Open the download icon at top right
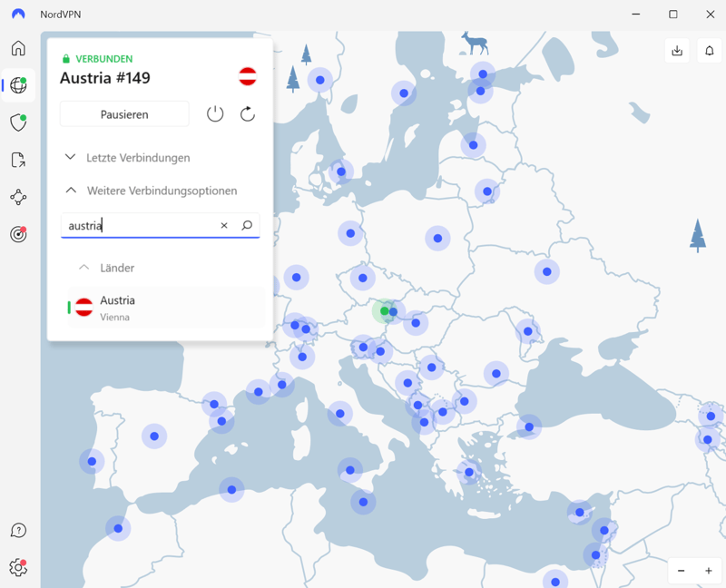Viewport: 726px width, 588px height. click(x=677, y=51)
